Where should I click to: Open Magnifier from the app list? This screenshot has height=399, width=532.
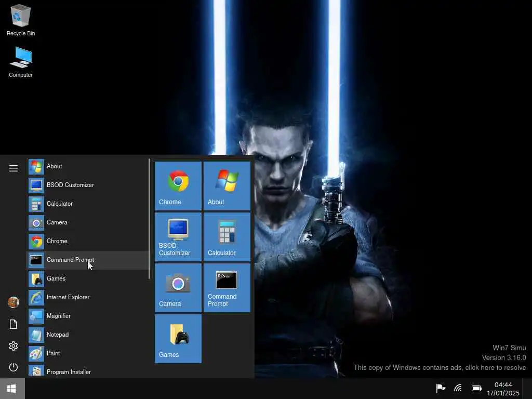coord(87,316)
